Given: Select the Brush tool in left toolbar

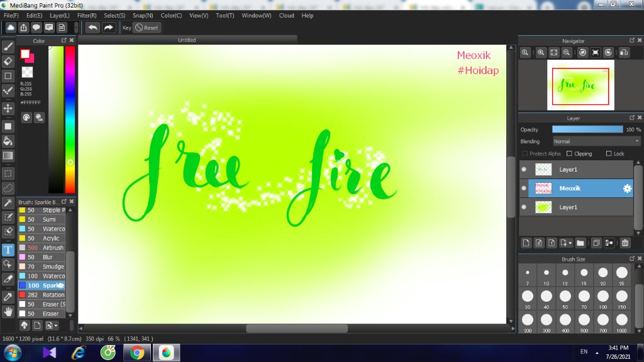Looking at the screenshot, I should (8, 47).
